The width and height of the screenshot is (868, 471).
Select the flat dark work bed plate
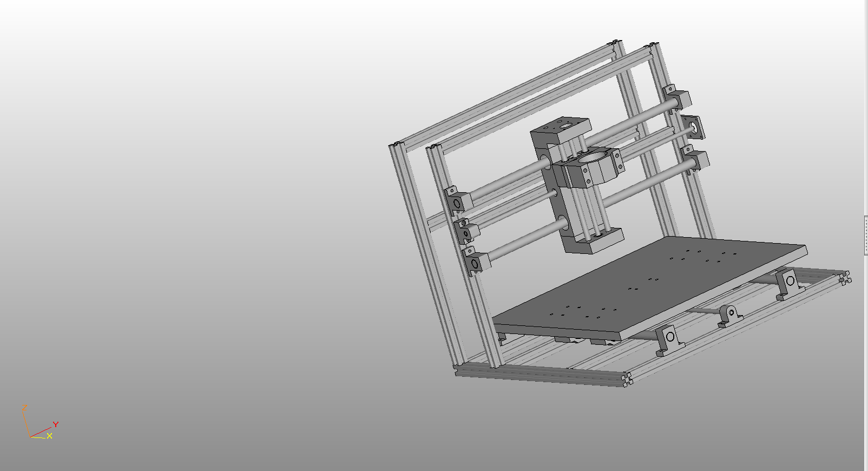(x=650, y=288)
